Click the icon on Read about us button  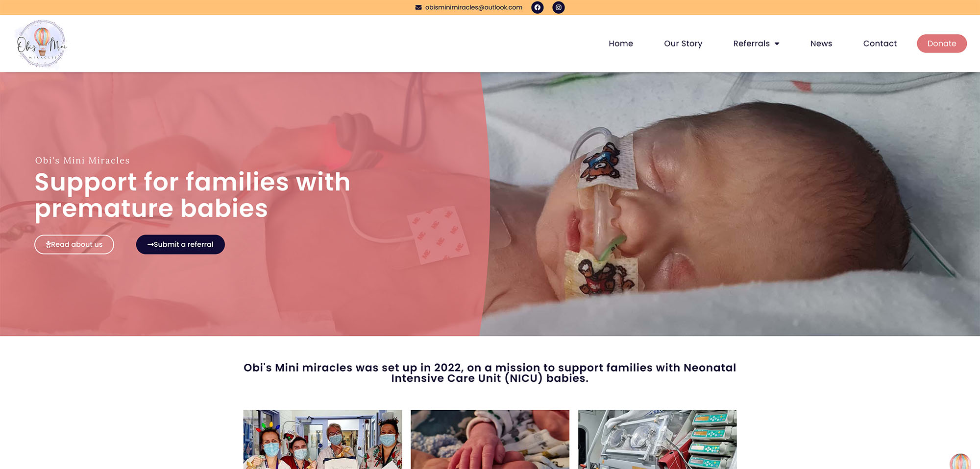coord(48,244)
